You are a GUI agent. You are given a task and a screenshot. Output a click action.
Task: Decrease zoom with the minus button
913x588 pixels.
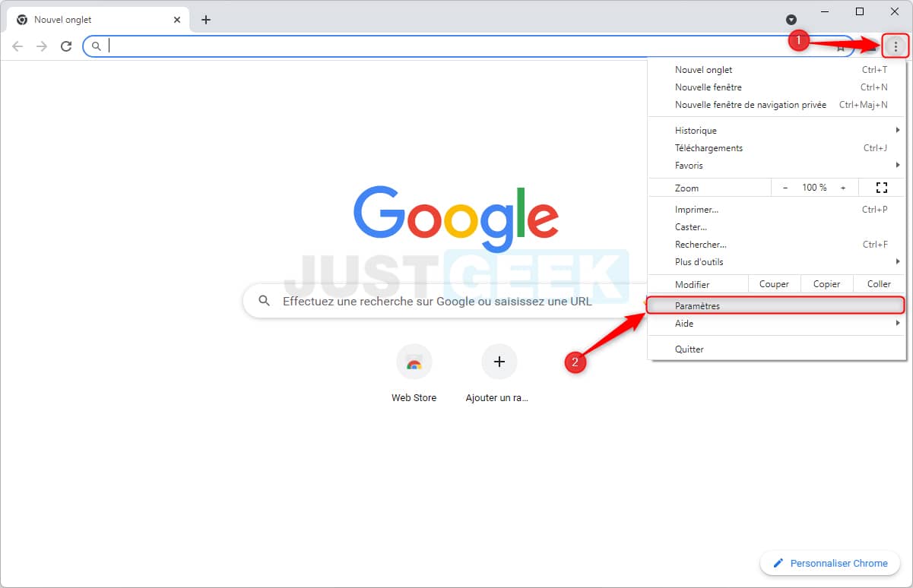point(785,188)
